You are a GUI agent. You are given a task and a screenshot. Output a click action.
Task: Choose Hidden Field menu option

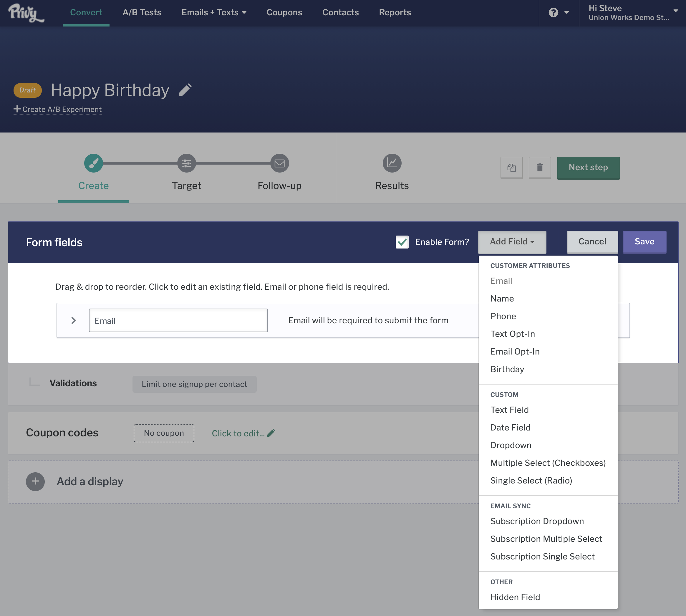(515, 597)
